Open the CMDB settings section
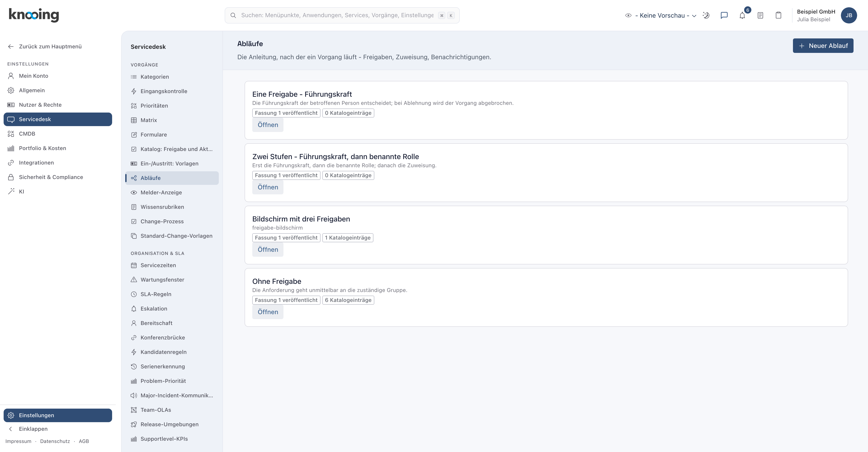 pos(58,134)
